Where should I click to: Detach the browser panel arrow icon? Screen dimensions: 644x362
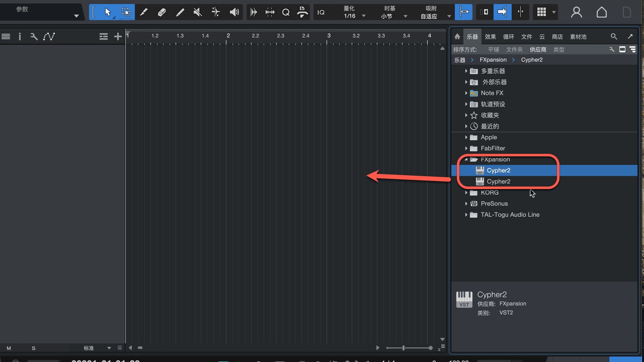coord(630,36)
